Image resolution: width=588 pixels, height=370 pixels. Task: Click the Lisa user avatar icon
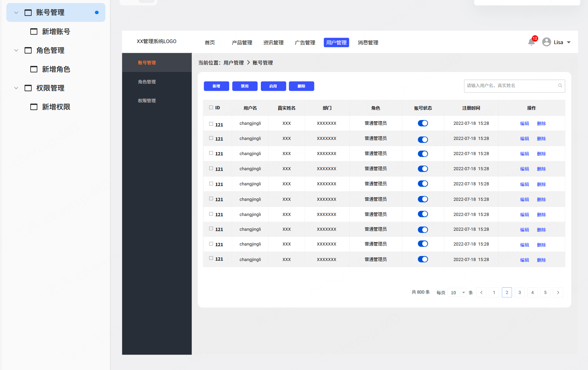pos(547,42)
